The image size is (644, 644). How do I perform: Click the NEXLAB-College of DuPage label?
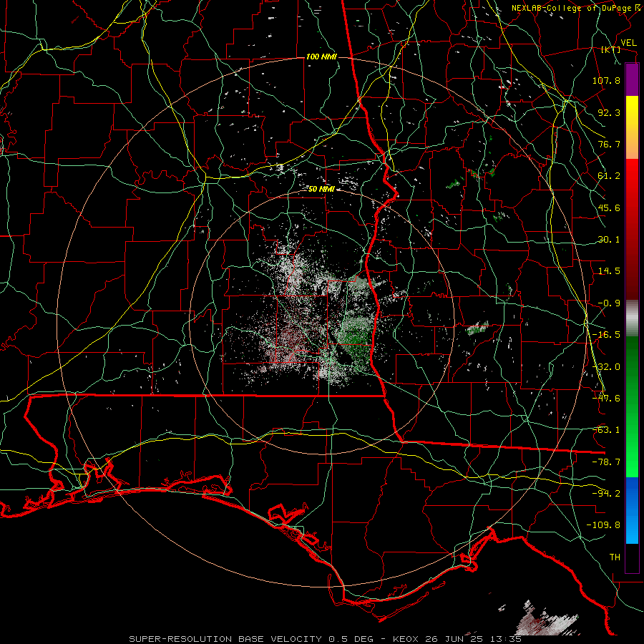click(572, 8)
